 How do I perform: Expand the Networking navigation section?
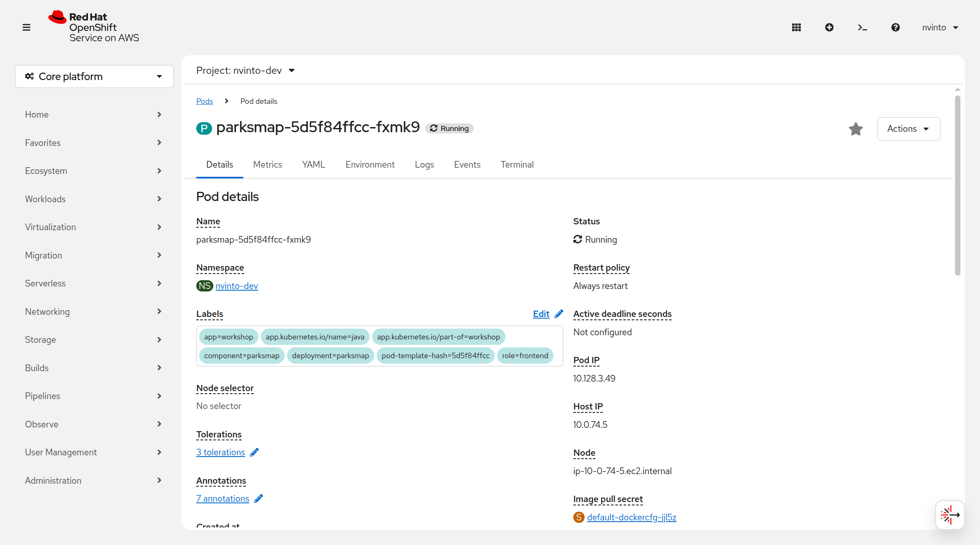click(x=94, y=311)
